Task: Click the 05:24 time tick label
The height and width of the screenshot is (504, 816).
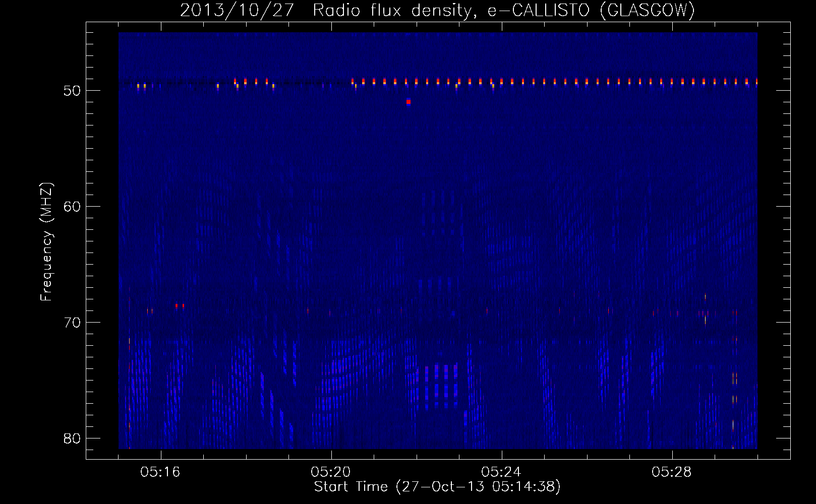Action: (501, 472)
